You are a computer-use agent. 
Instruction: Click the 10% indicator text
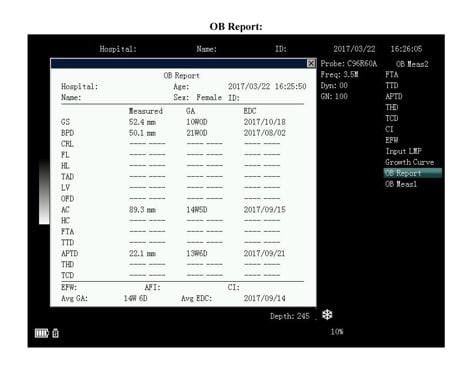coord(337,332)
